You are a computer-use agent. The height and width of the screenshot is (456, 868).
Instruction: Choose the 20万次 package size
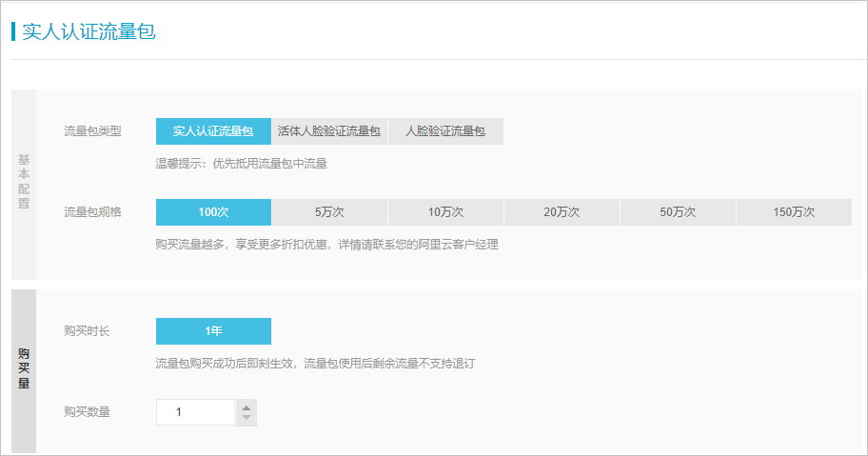pos(562,212)
